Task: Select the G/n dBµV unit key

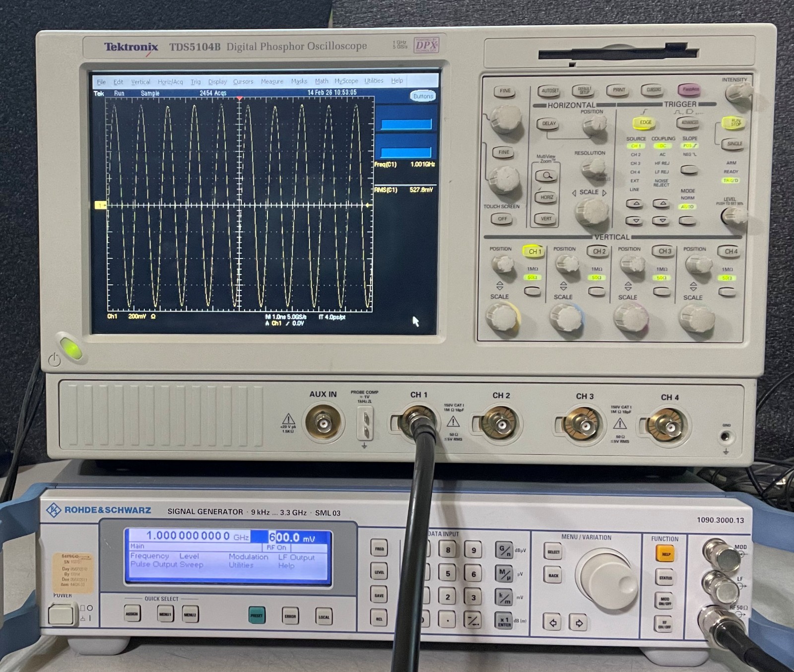Action: coord(504,549)
